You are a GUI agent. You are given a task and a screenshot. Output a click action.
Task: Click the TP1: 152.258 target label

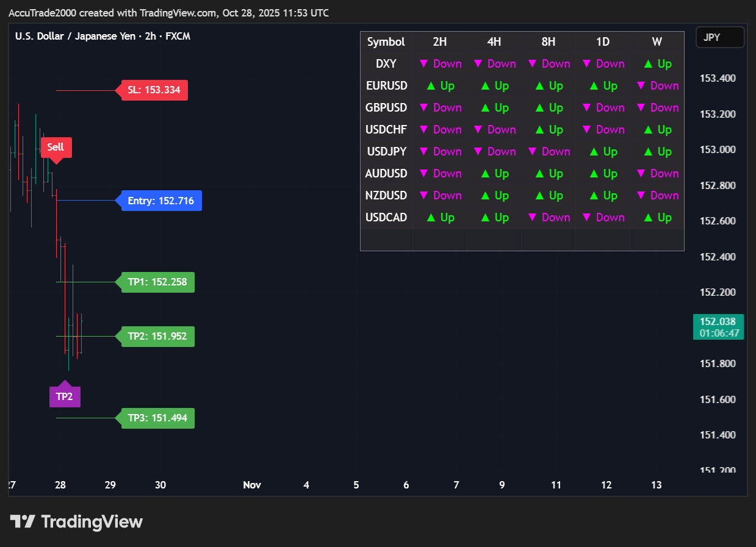coord(157,282)
